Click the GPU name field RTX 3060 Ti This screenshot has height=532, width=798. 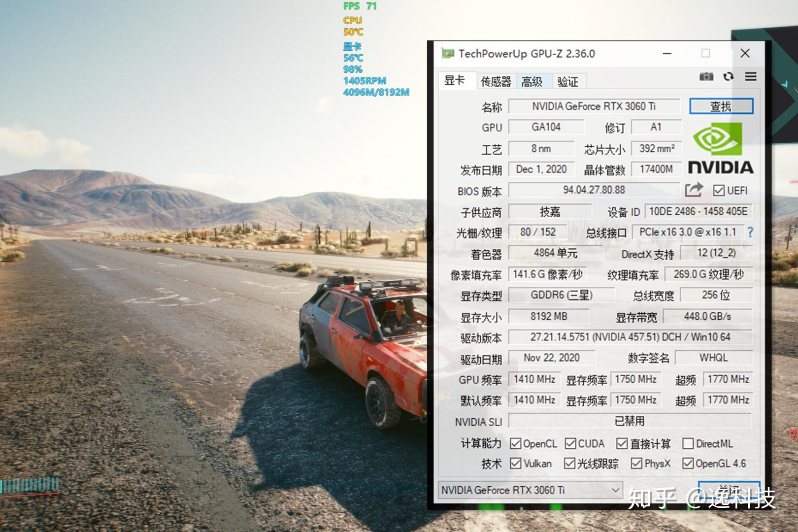point(594,106)
